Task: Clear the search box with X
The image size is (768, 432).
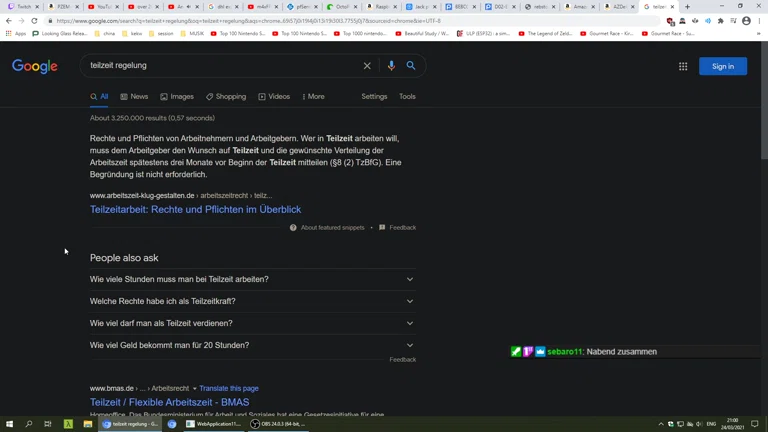Action: coord(367,66)
